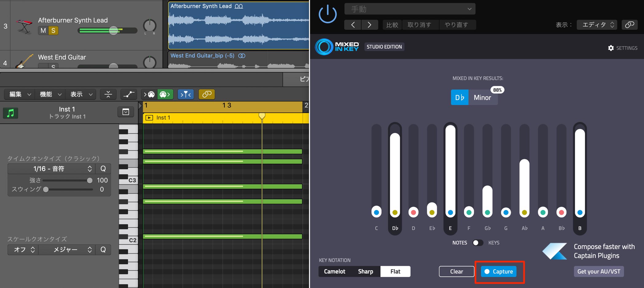This screenshot has height=288, width=644.
Task: Open the Inst 1 region inspector box icon
Action: 126,112
